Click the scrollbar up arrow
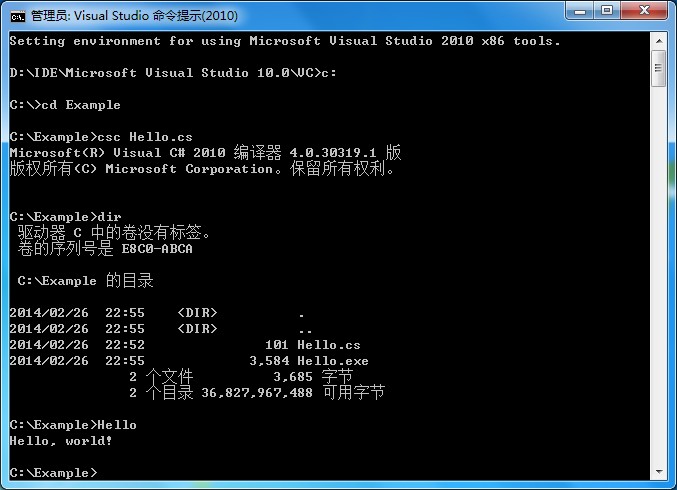Viewport: 677px width, 490px height. (x=659, y=41)
